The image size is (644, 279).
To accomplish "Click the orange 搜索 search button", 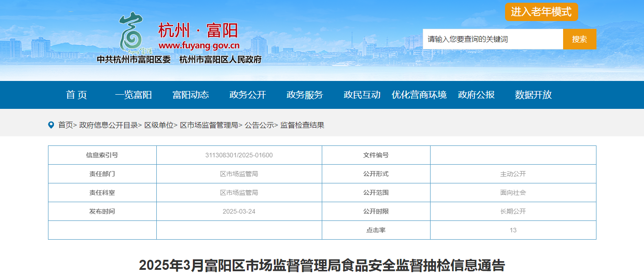I will (x=580, y=39).
